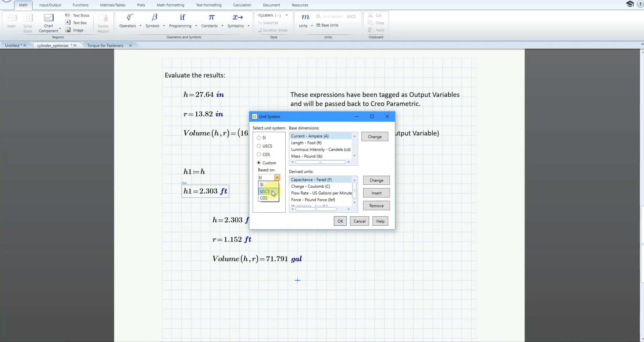Open the Operators square-root icon
644x342 pixels.
point(130,17)
